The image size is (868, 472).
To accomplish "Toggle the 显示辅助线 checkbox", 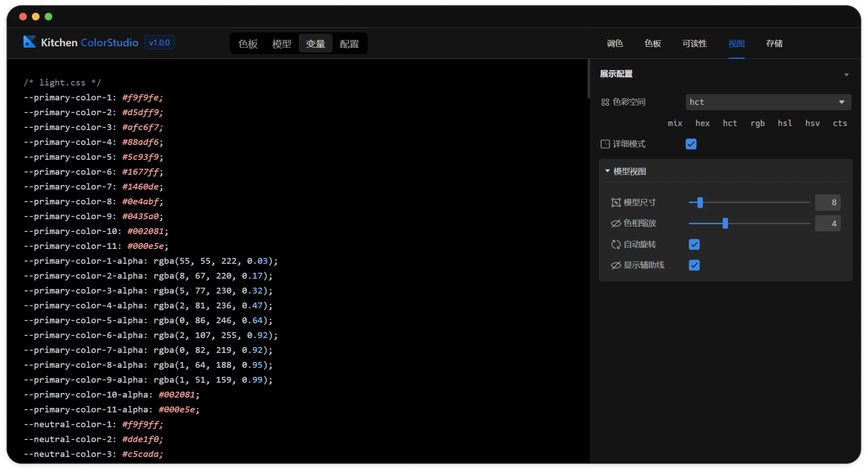I will (x=694, y=265).
